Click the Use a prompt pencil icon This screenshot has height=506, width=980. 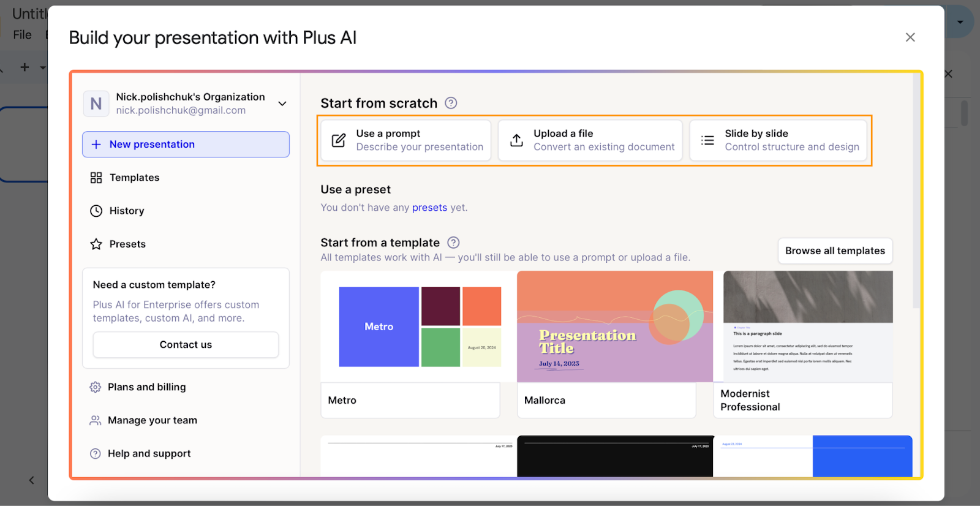339,140
